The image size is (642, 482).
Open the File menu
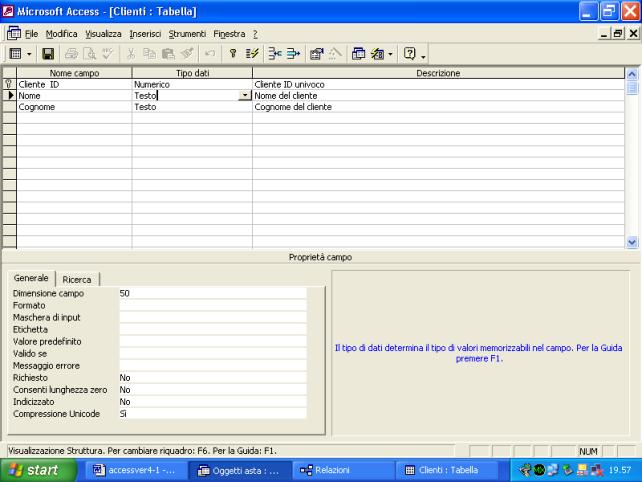click(31, 34)
